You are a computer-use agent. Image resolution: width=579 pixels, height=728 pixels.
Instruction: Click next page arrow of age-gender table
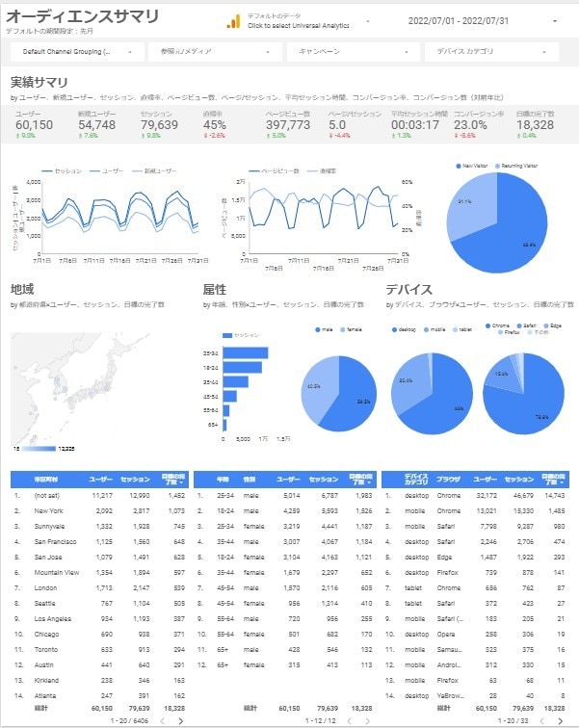368,721
